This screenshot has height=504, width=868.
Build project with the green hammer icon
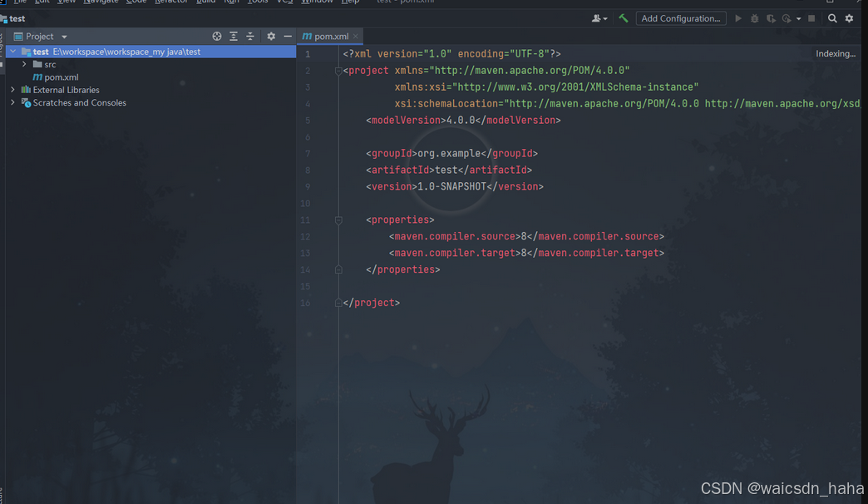tap(624, 18)
